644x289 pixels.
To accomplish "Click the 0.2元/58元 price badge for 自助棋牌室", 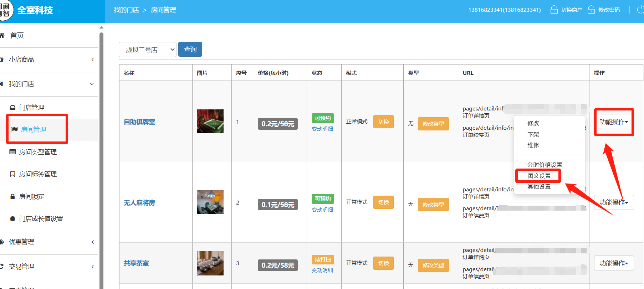I will point(278,124).
